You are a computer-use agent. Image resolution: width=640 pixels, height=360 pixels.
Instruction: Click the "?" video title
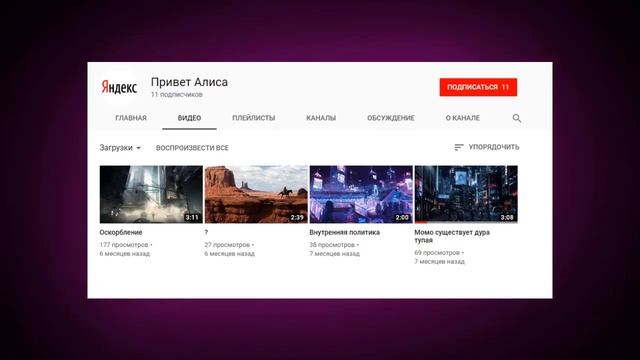point(206,232)
